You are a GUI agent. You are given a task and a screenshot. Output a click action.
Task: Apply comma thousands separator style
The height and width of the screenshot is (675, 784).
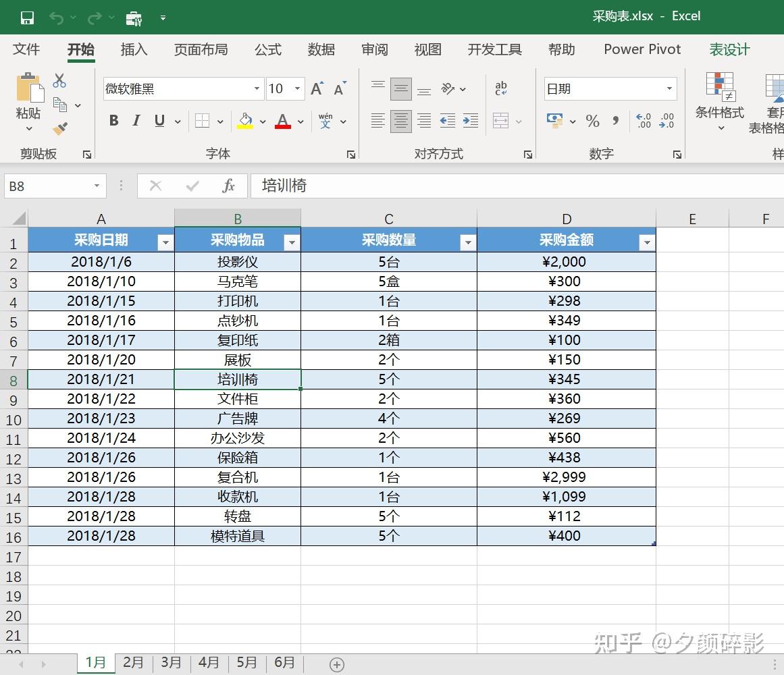[615, 122]
